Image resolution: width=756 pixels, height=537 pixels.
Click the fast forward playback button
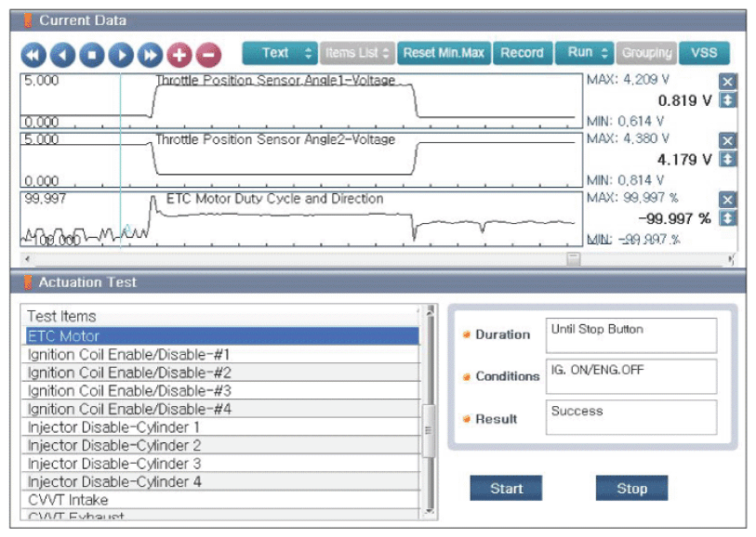coord(151,55)
